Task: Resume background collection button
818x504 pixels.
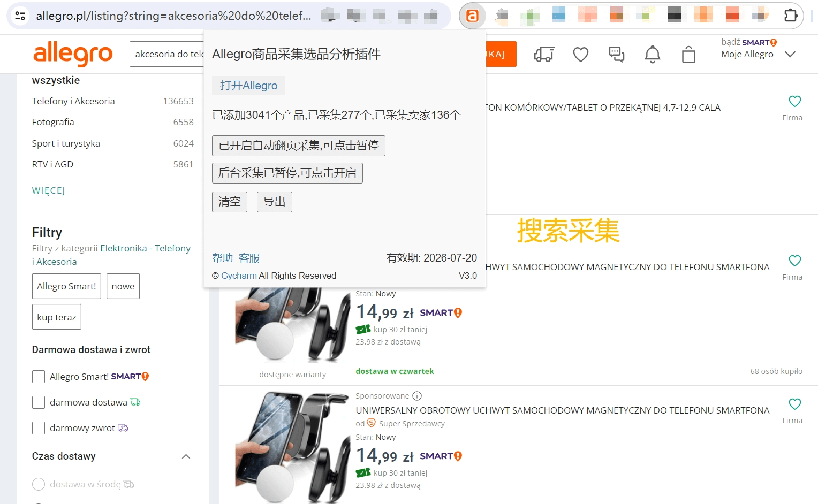Action: [287, 173]
